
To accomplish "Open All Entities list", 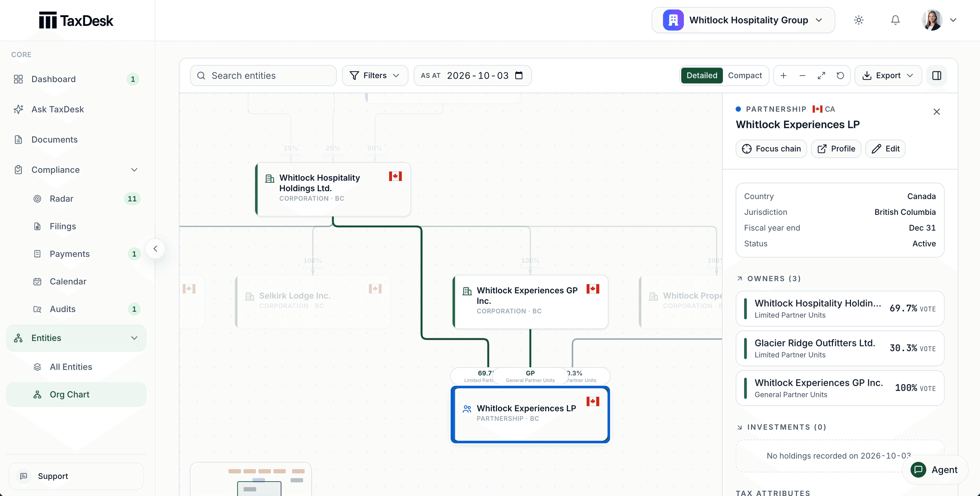I will click(x=76, y=367).
